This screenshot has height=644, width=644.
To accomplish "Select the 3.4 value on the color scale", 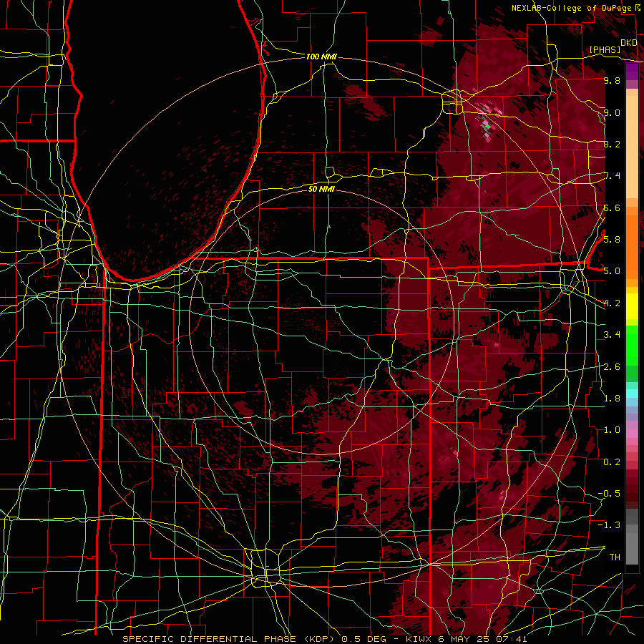I will pyautogui.click(x=612, y=335).
